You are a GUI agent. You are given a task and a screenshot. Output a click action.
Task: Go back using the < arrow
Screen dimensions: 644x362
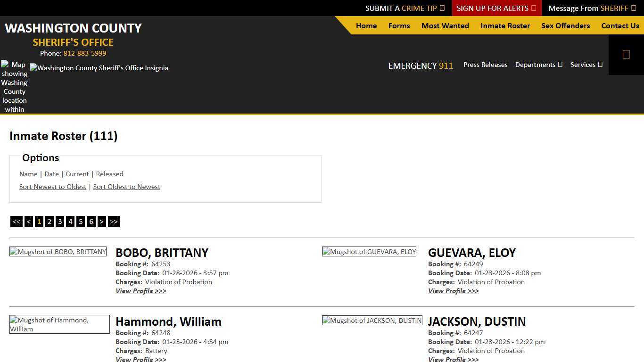click(29, 221)
